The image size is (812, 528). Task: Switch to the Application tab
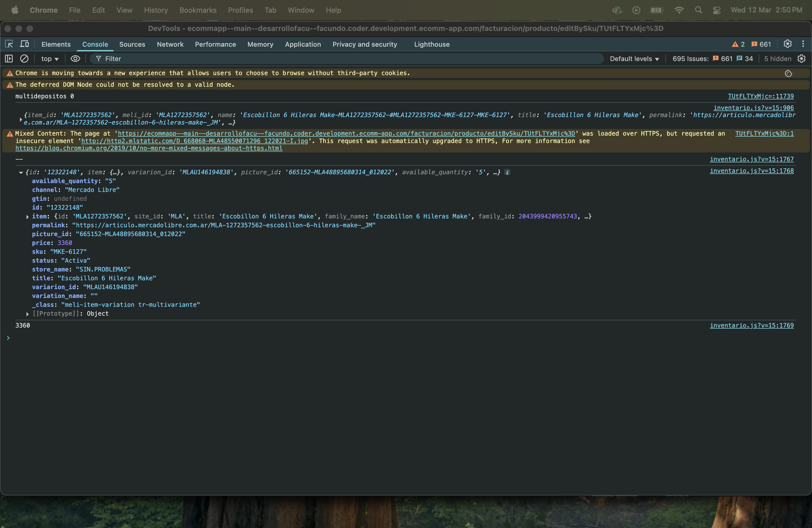(303, 44)
